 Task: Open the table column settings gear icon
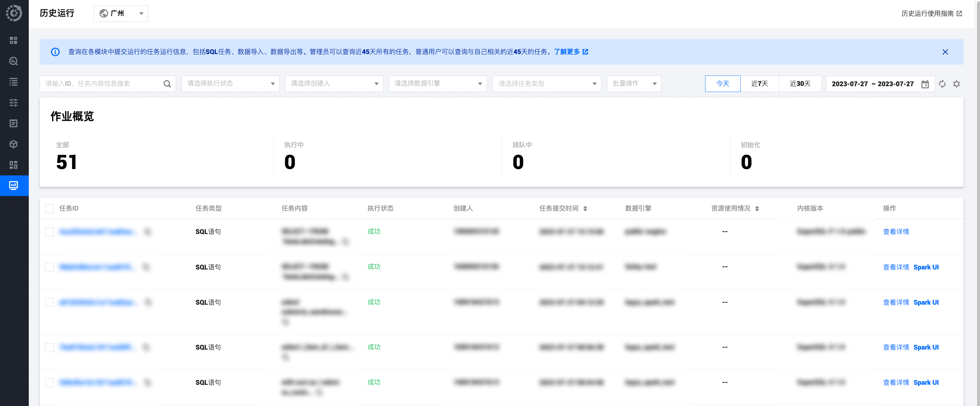tap(956, 84)
